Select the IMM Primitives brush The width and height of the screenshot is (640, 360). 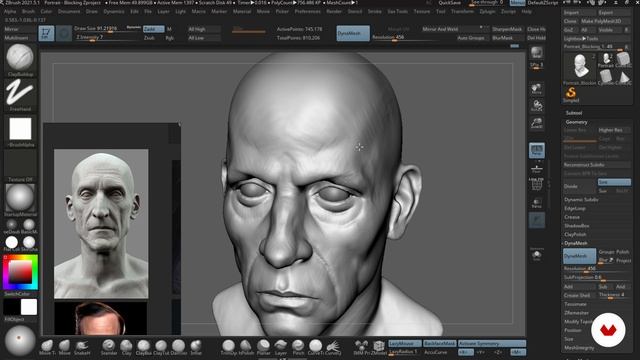tap(361, 347)
